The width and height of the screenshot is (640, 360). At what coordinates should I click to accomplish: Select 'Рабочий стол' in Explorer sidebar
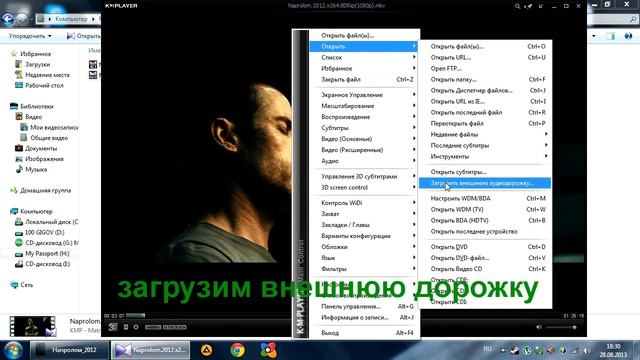[39, 85]
